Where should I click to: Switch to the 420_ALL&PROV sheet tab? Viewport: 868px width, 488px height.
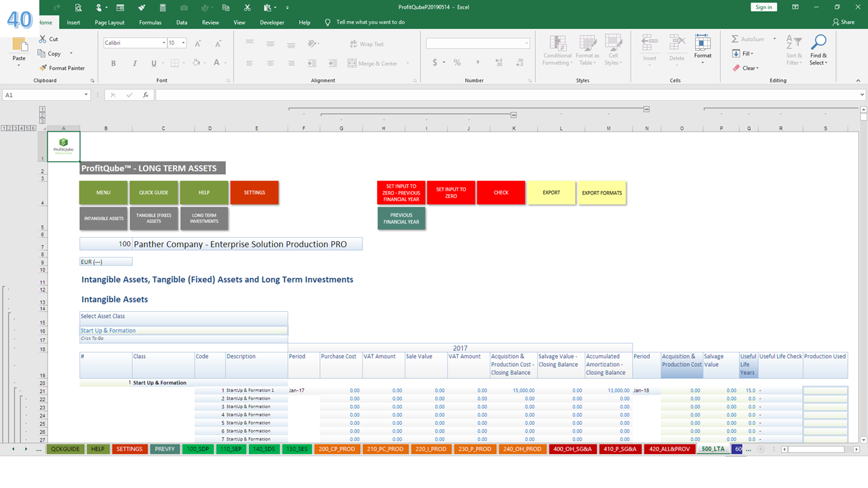point(669,449)
